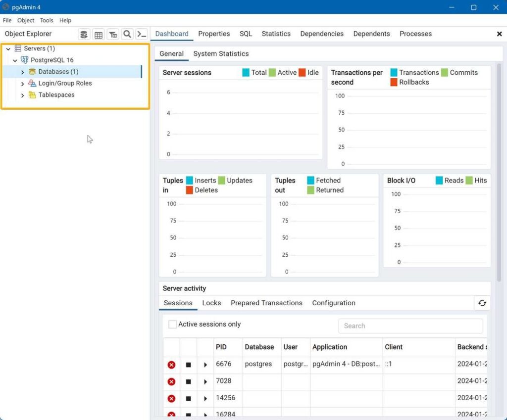Collapse the PostgreSQL 16 server node
Screen dimensions: 507x420
(x=15, y=60)
